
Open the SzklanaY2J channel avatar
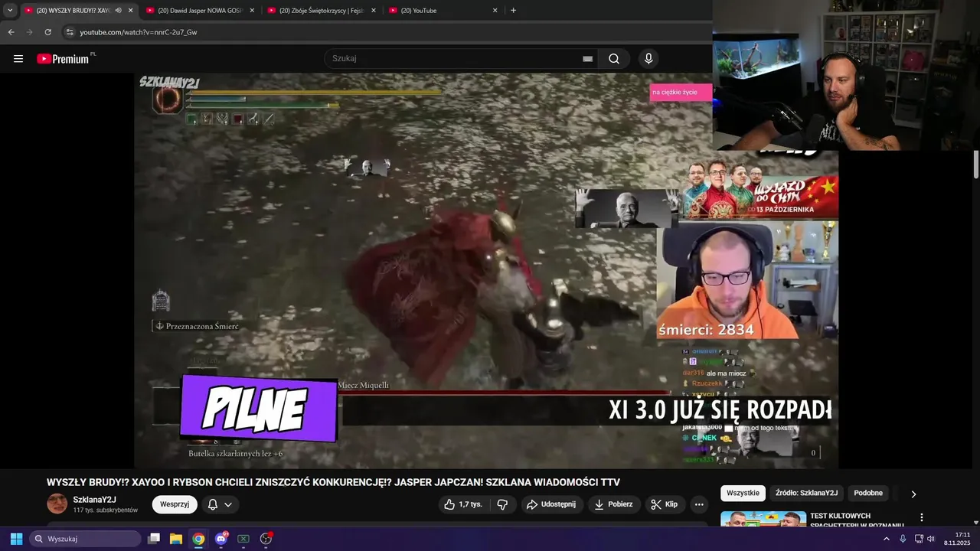57,504
